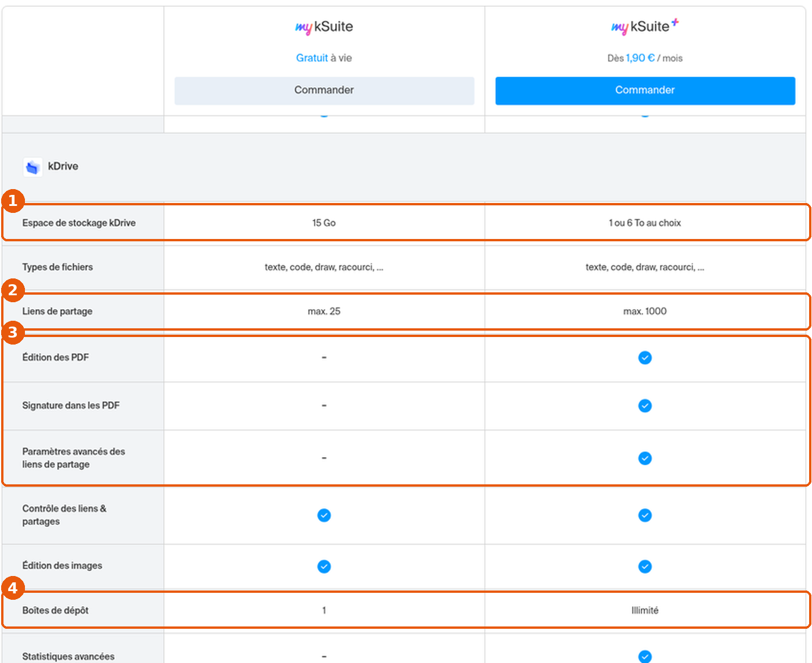
Task: Click the 'Édition des images' row label
Action: pos(62,566)
